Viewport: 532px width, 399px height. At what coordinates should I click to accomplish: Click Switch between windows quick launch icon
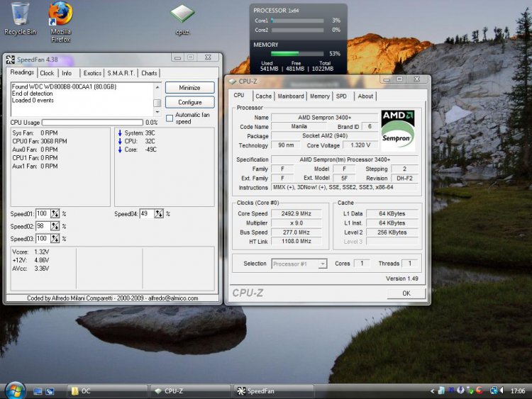(50, 391)
